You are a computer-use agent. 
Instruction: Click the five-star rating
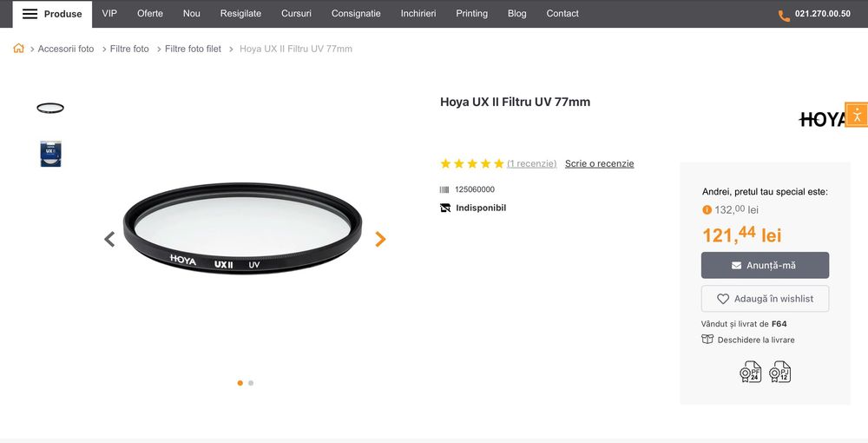[x=471, y=163]
